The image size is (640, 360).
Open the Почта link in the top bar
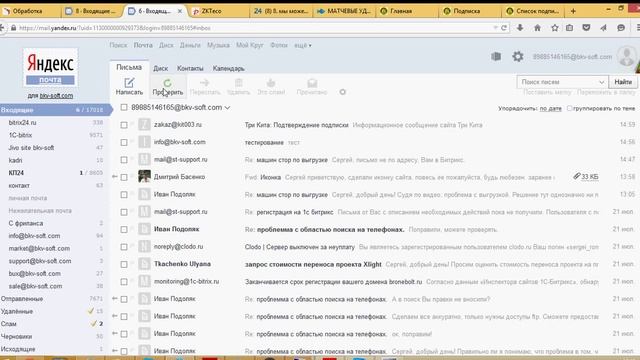pos(143,45)
